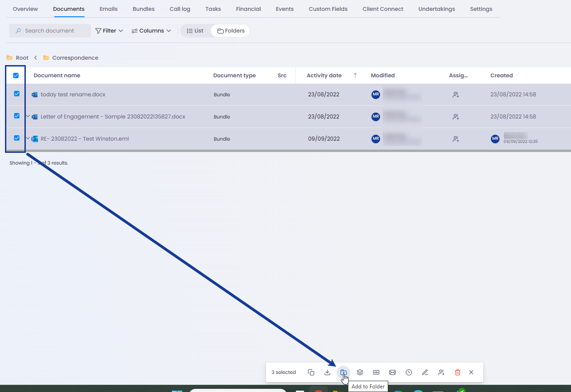Delete selected documents with red trash icon

click(457, 372)
